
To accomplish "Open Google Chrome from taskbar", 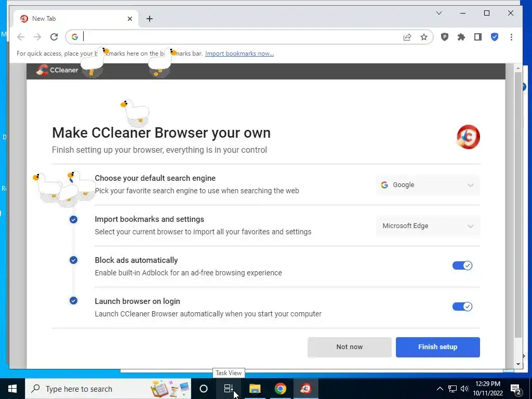I will (x=280, y=389).
